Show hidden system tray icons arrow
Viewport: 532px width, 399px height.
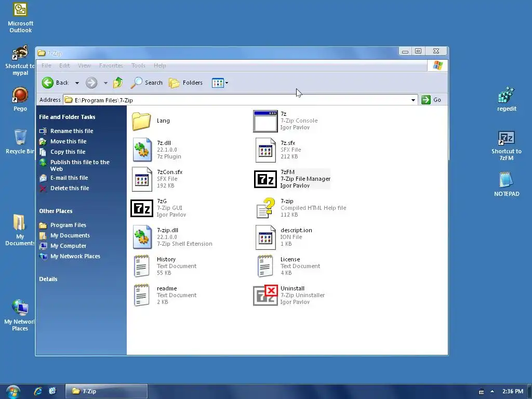point(492,392)
